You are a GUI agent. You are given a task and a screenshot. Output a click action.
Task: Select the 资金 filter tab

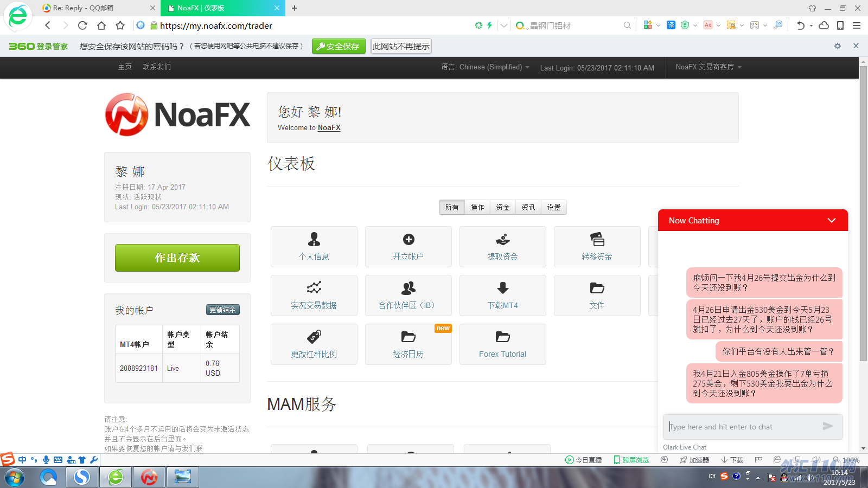point(503,207)
